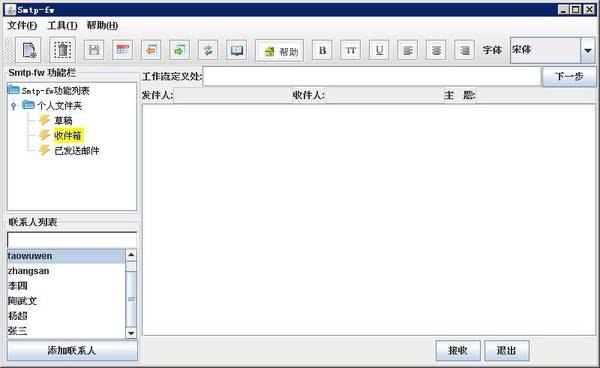Image resolution: width=600 pixels, height=368 pixels.
Task: Click the trash delete icon
Action: (x=62, y=50)
